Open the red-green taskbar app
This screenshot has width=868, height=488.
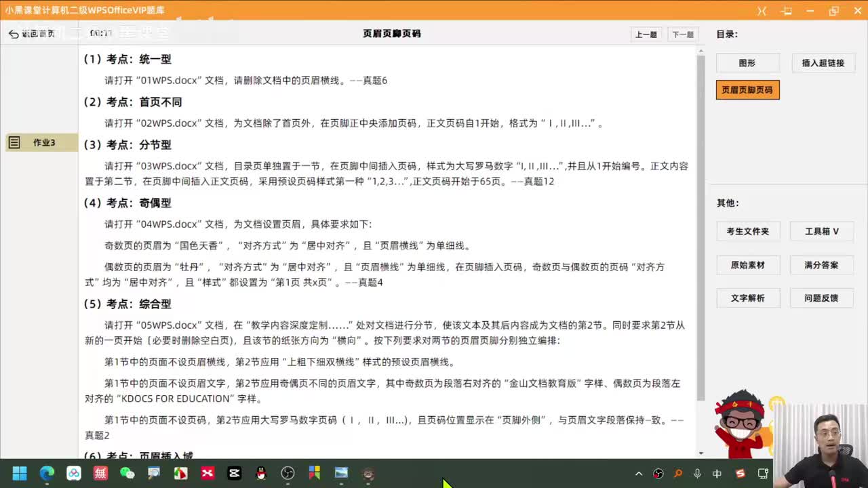coord(180,473)
